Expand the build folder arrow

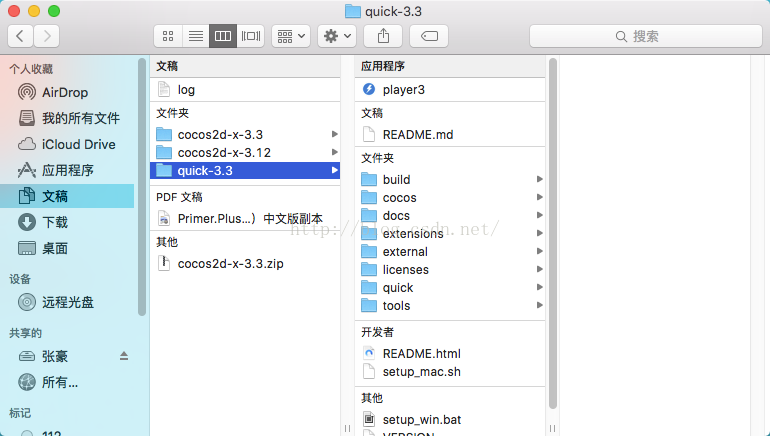tap(539, 179)
